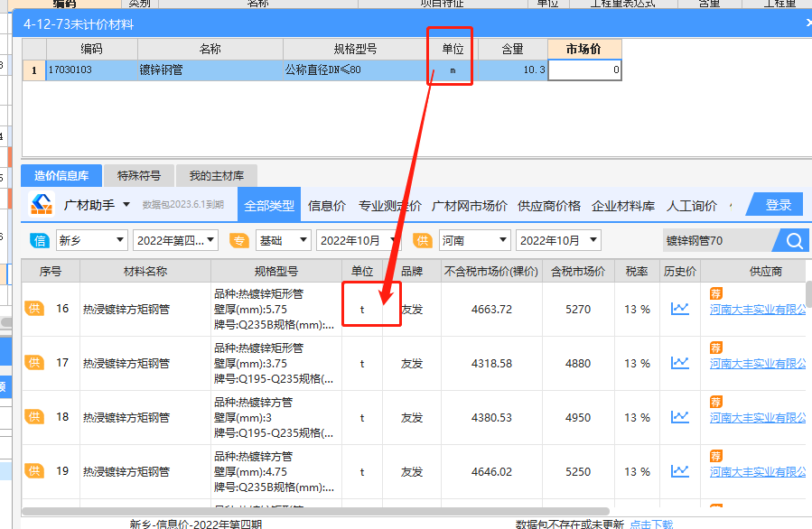This screenshot has height=529, width=812.
Task: Click the price 5250 in row 19
Action: [578, 472]
